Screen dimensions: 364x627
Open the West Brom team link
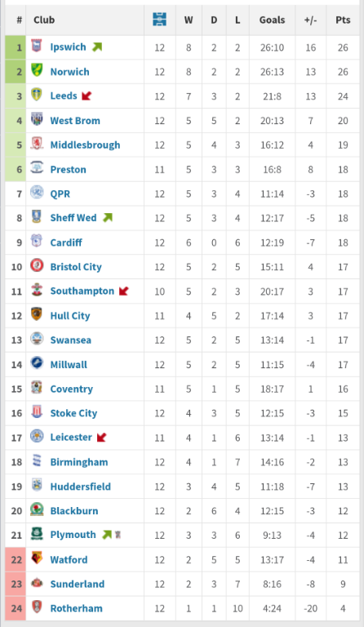(x=75, y=120)
